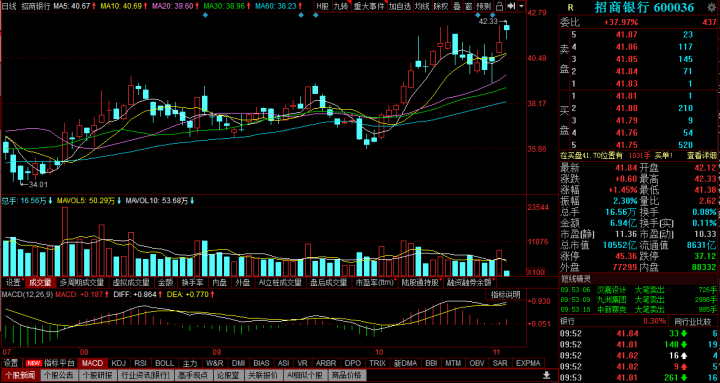The width and height of the screenshot is (720, 383).
Task: Open the dropdown arrow at toolbar end
Action: tap(521, 6)
